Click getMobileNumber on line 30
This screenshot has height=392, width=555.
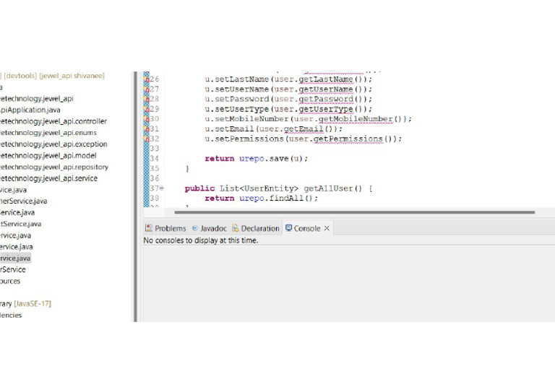(x=356, y=119)
